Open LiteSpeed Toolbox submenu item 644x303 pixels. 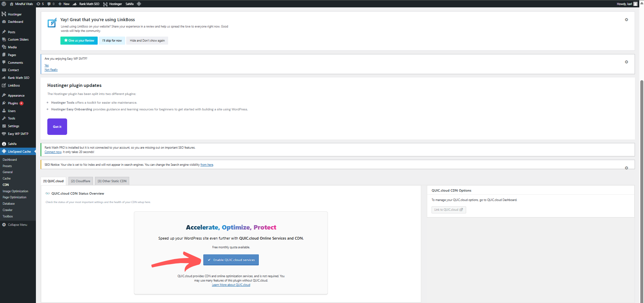[x=8, y=216]
